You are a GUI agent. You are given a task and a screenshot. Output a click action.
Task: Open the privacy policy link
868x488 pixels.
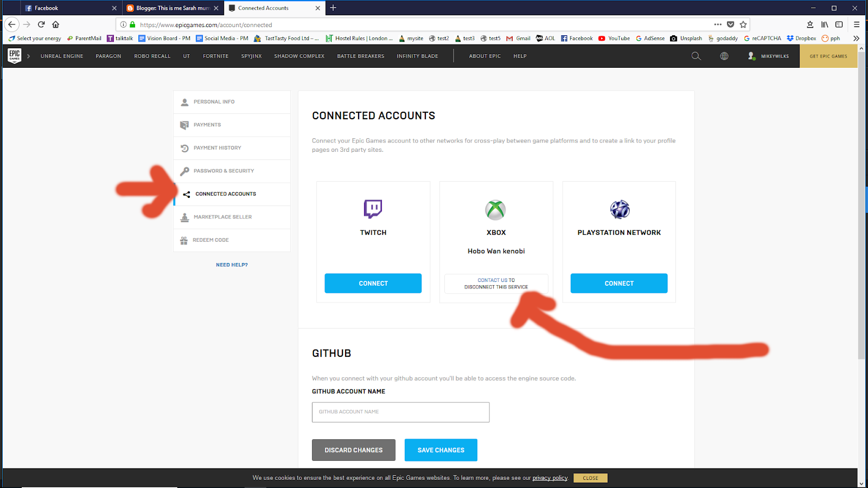[550, 478]
